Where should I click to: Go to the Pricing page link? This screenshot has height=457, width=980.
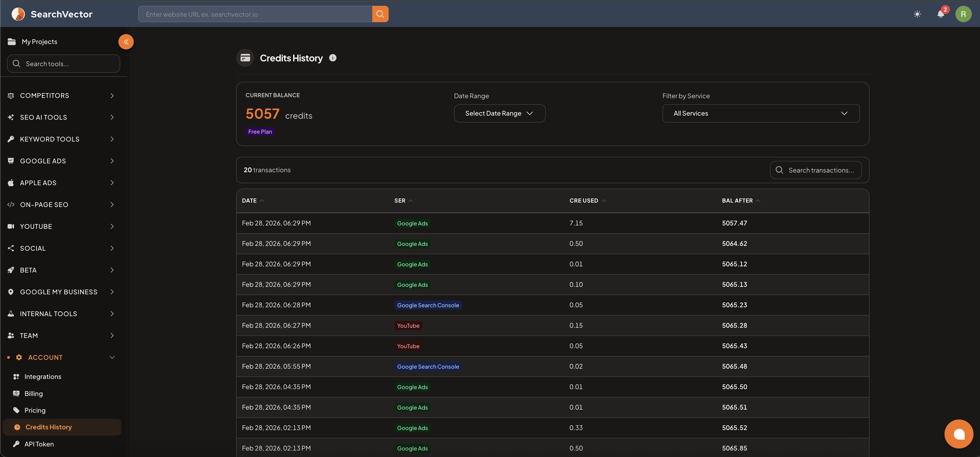tap(35, 410)
